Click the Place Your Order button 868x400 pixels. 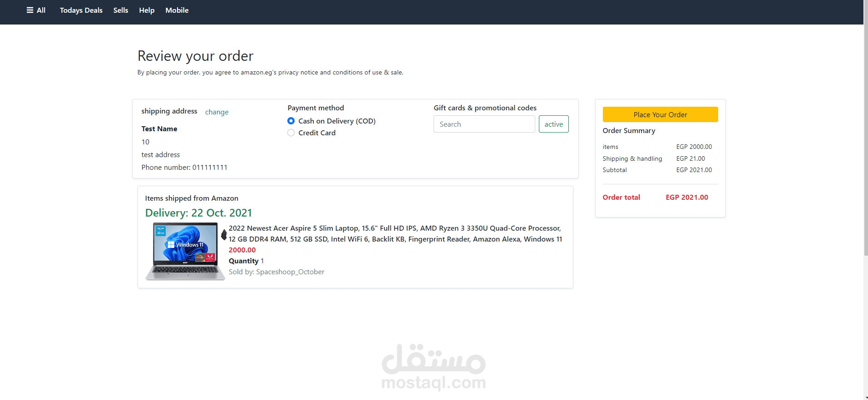coord(660,114)
